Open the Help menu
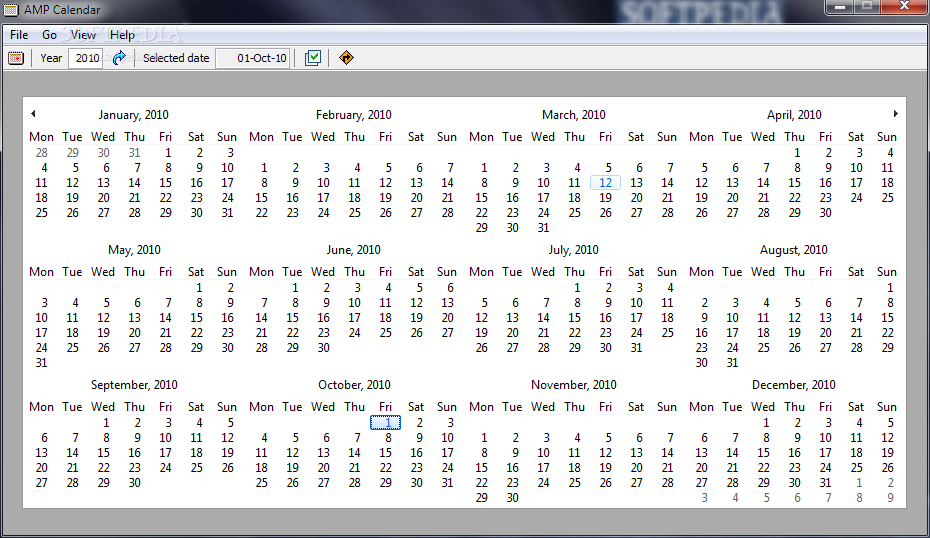Image resolution: width=930 pixels, height=538 pixels. pyautogui.click(x=122, y=35)
